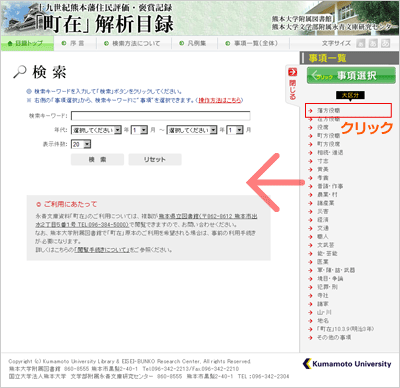Open the 表示件数 dropdown showing 20
400x388 pixels.
(81, 144)
